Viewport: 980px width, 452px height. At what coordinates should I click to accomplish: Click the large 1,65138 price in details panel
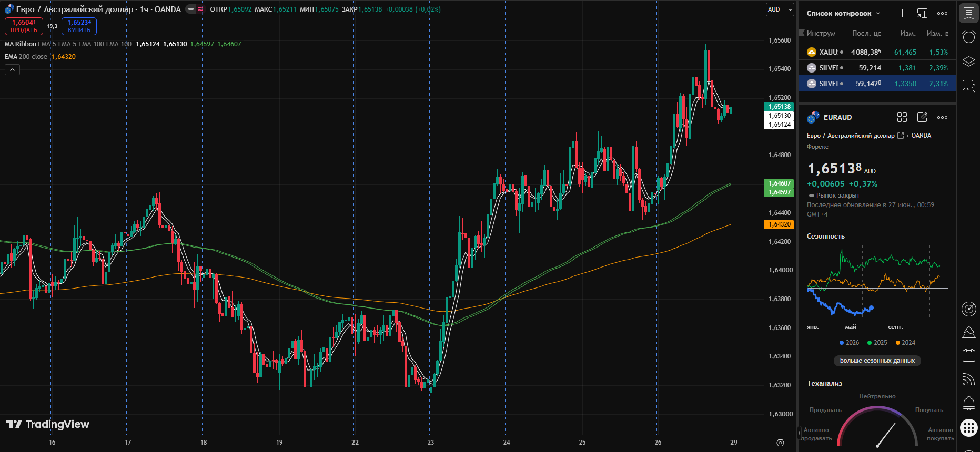pos(835,168)
